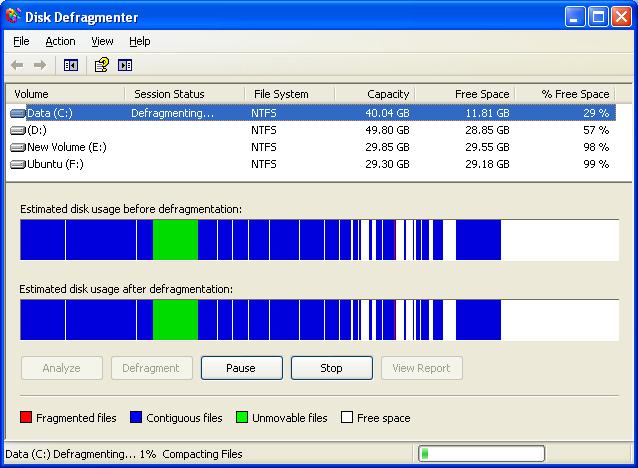Image resolution: width=638 pixels, height=468 pixels.
Task: Click the Fragmented files legend label
Action: click(x=76, y=418)
